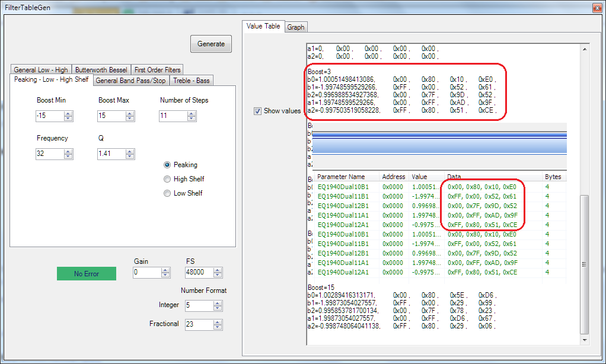Click the FS sample rate field
Viewport: 606px width, 364px height.
[x=199, y=272]
